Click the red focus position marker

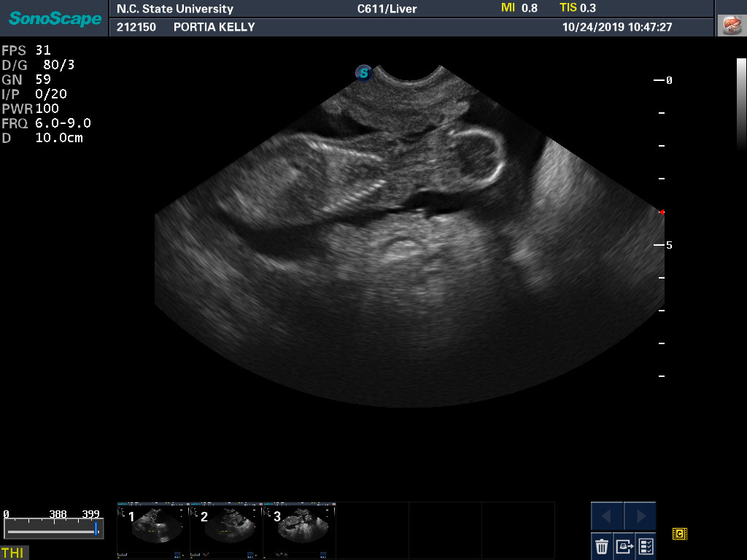(x=662, y=212)
